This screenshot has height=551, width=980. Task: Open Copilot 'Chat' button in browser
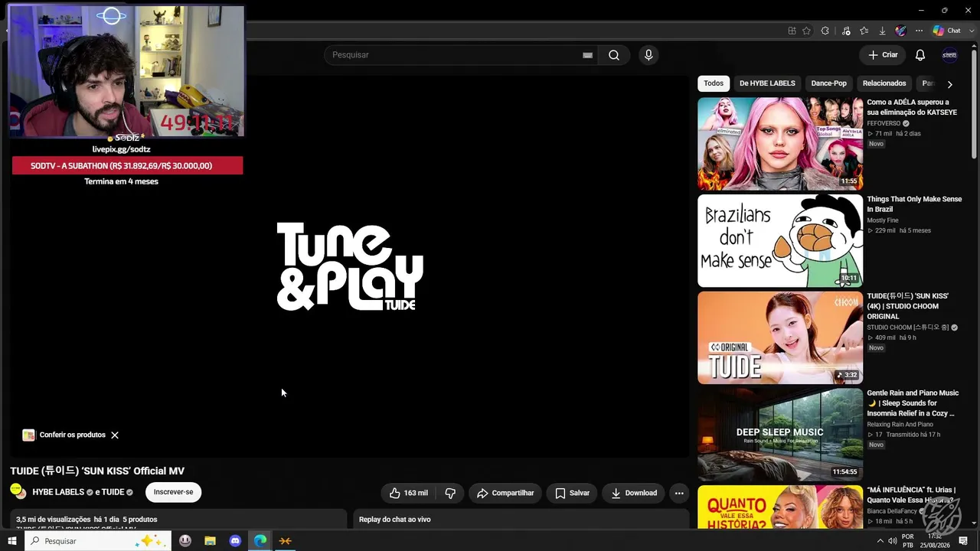(947, 31)
